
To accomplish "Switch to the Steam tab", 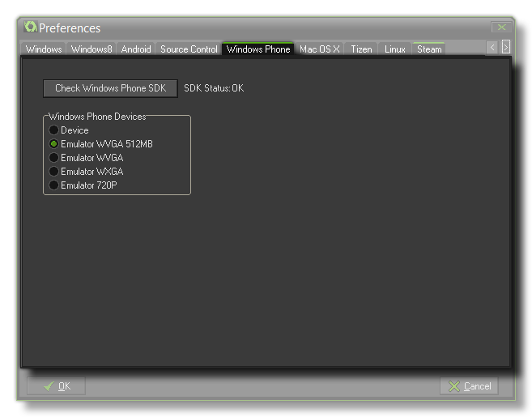I will point(429,49).
